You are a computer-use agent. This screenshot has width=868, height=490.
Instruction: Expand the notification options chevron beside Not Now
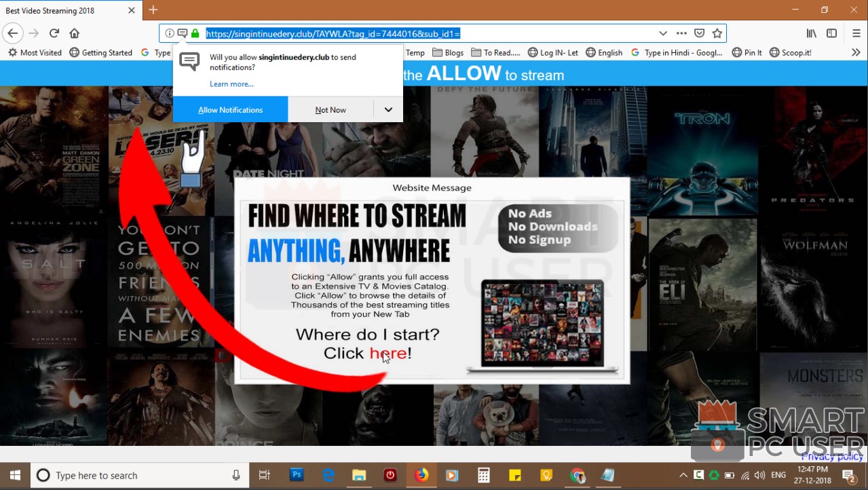(388, 109)
